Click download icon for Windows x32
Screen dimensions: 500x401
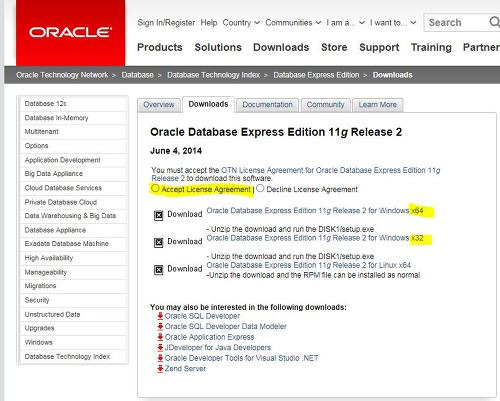point(159,242)
